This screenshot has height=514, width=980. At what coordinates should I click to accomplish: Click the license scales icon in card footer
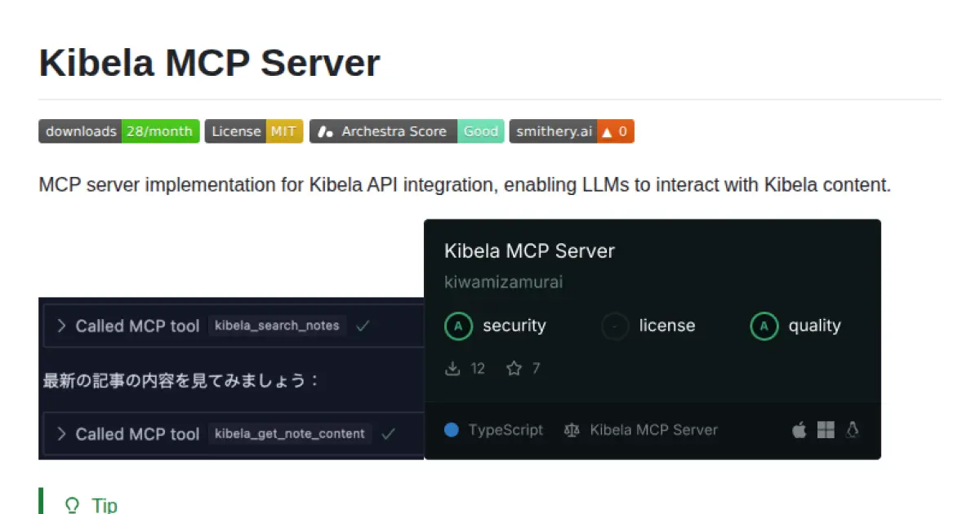[572, 430]
